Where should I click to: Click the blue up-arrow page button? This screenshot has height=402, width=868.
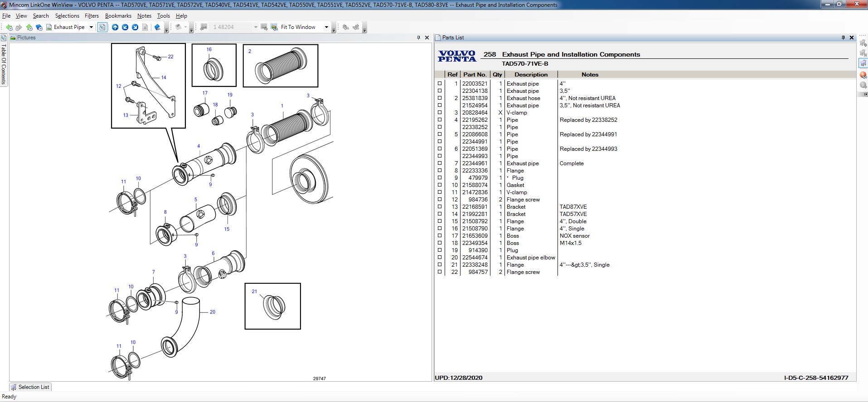pyautogui.click(x=115, y=27)
